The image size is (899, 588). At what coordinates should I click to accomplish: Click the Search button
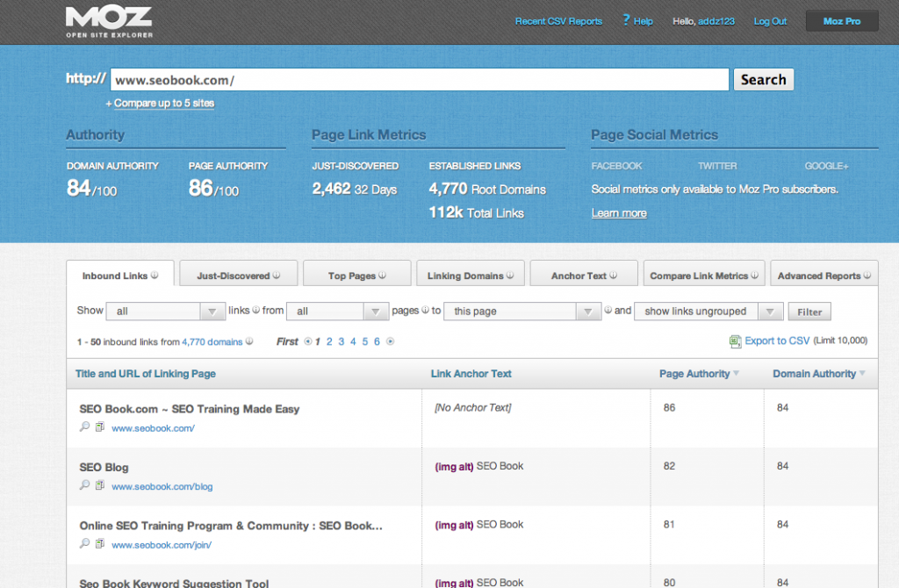(764, 80)
